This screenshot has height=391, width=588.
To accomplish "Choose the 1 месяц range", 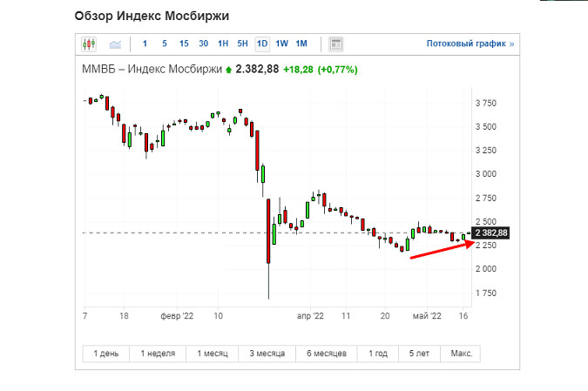I will tap(213, 354).
